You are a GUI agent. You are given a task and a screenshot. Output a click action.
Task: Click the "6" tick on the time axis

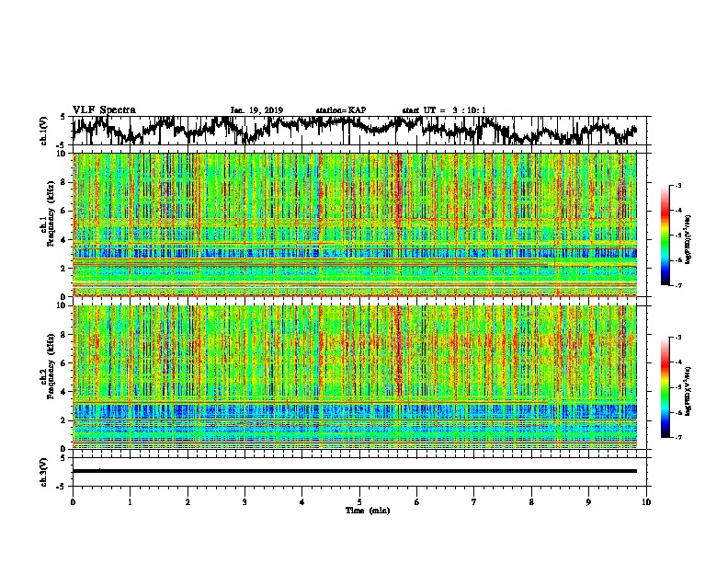coord(417,502)
